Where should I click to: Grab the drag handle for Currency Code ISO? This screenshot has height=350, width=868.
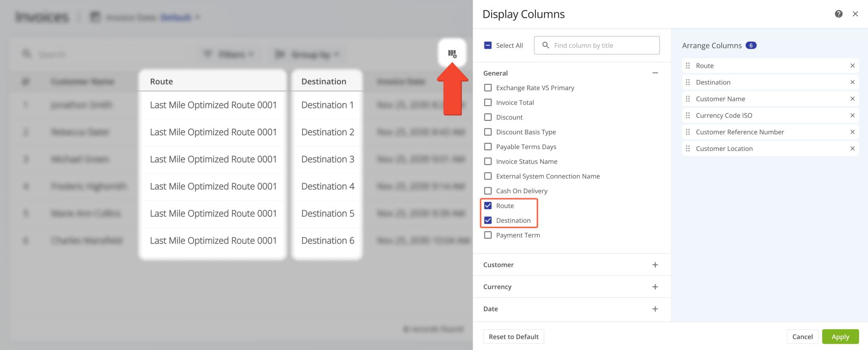click(688, 115)
